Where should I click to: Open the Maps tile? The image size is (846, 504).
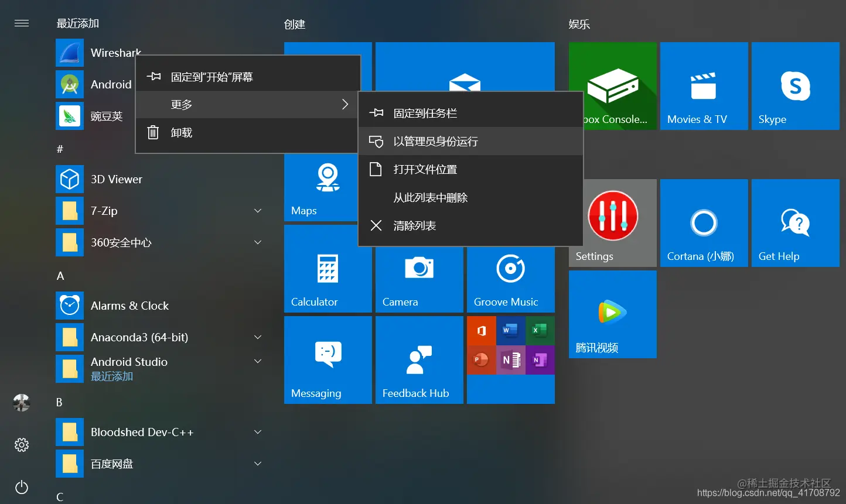coord(321,188)
